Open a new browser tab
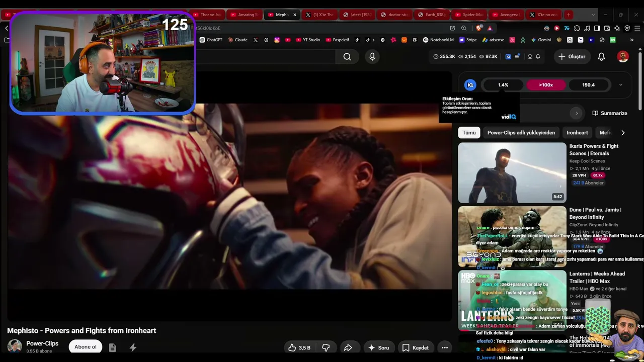 tap(568, 15)
